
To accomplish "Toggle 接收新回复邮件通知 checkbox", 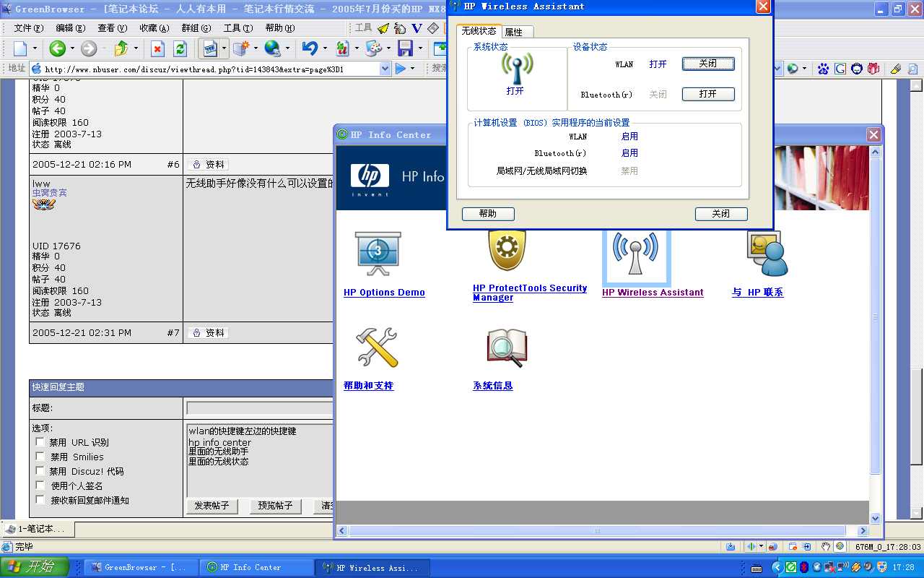I will 40,500.
